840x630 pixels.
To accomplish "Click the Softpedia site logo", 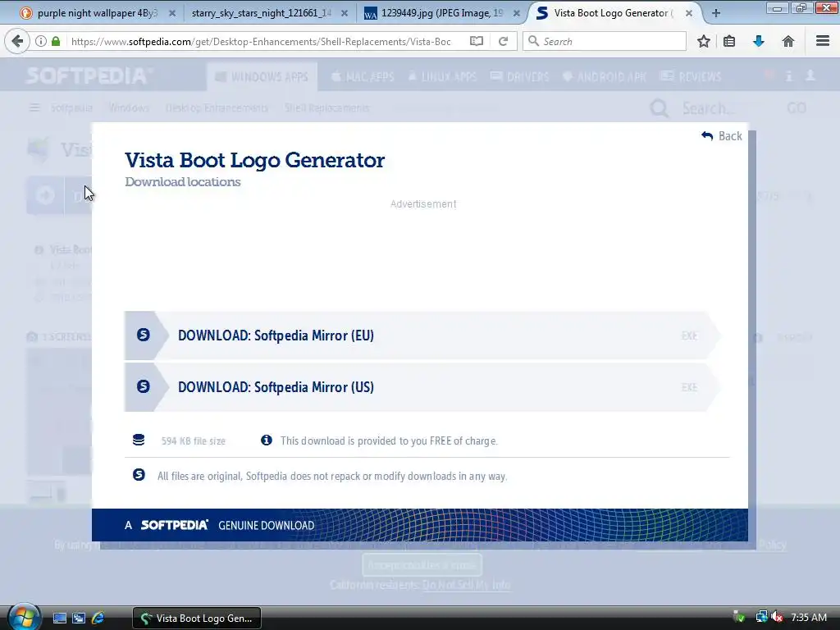I will pyautogui.click(x=89, y=76).
